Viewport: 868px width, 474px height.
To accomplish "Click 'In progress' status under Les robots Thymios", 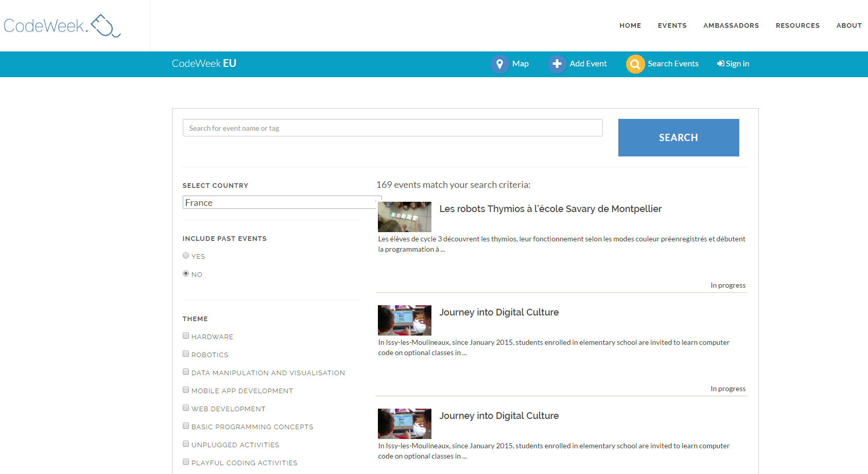I will point(728,285).
